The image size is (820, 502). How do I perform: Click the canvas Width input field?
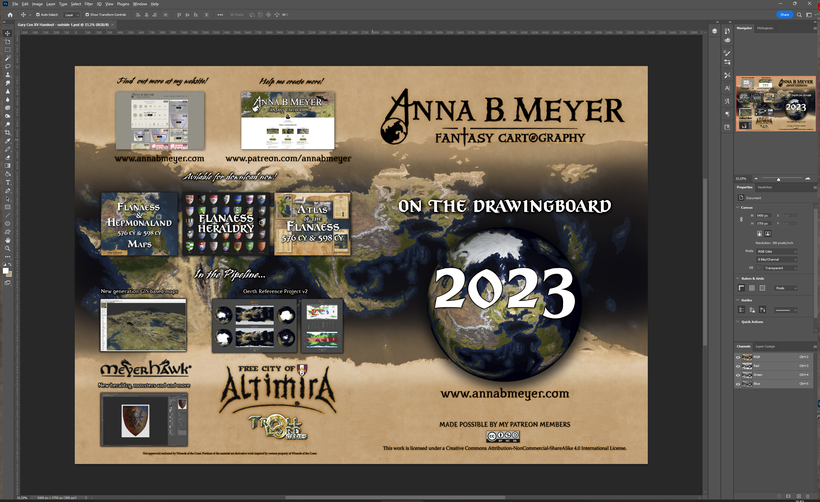(x=764, y=215)
